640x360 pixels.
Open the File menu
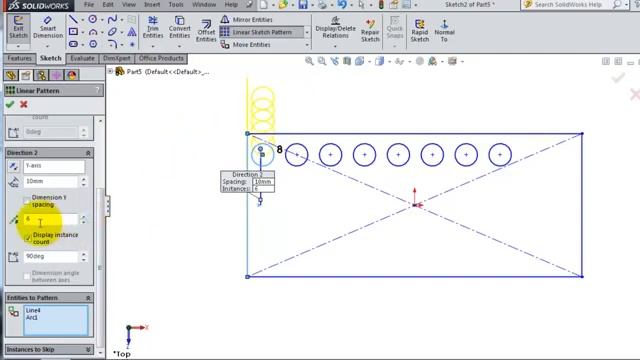[x=89, y=4]
